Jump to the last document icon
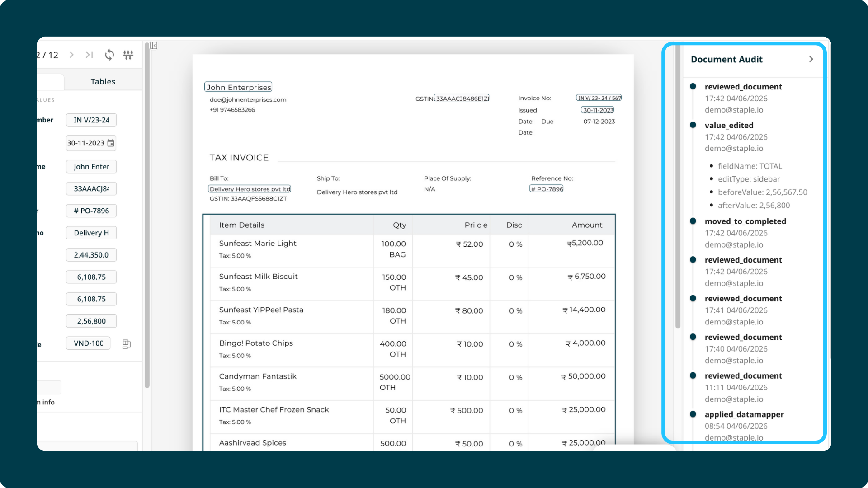The width and height of the screenshot is (868, 488). (90, 55)
